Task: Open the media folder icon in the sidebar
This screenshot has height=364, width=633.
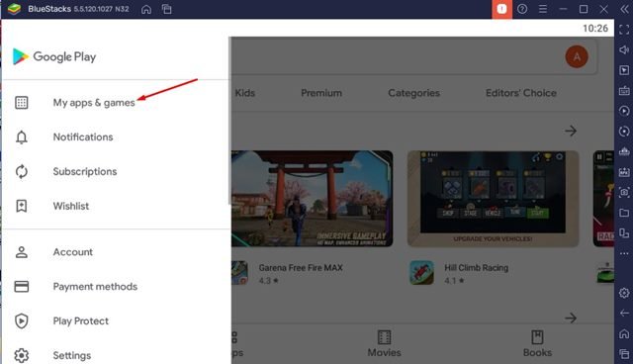Action: click(x=624, y=213)
